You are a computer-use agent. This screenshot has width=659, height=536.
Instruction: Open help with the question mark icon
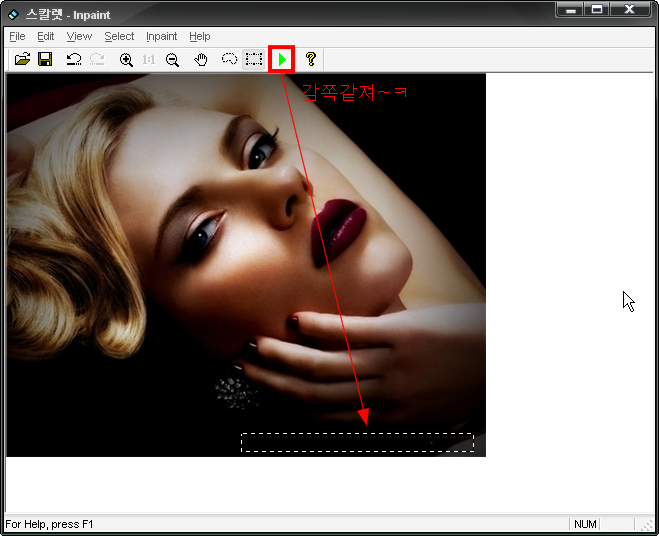point(310,60)
